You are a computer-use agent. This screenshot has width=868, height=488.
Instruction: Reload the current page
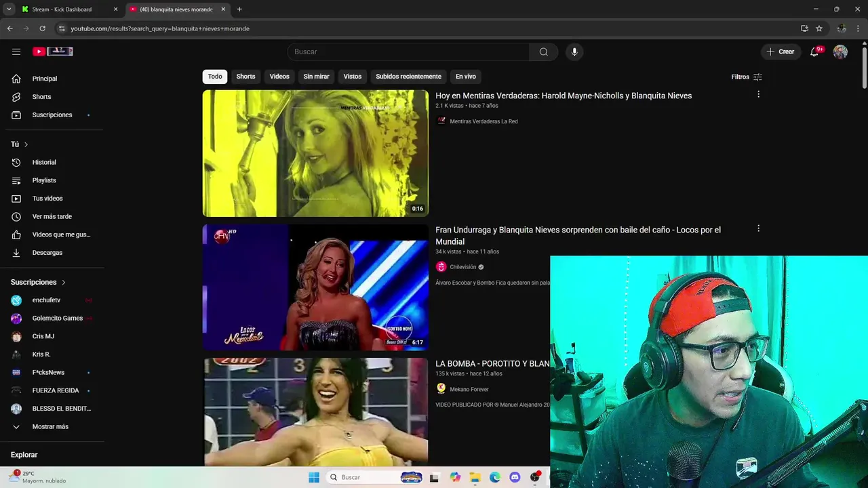tap(42, 28)
